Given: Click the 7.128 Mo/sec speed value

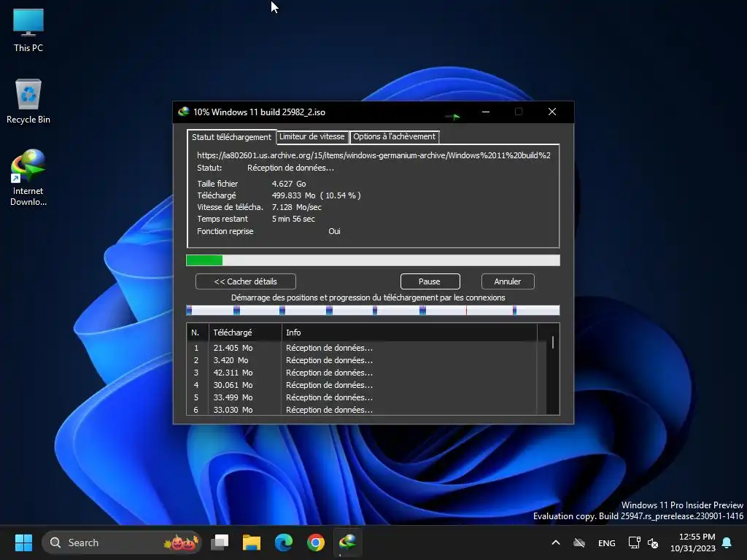Looking at the screenshot, I should [x=296, y=207].
